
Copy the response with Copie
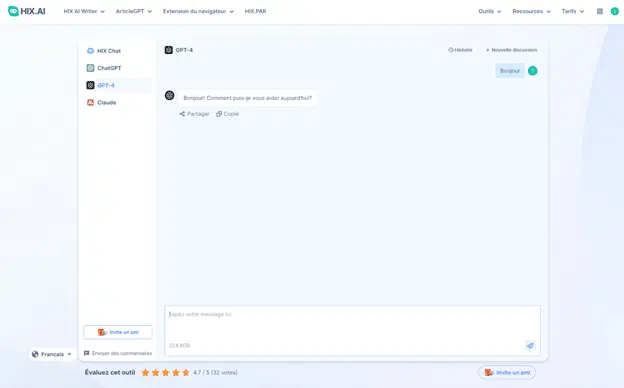(x=227, y=114)
